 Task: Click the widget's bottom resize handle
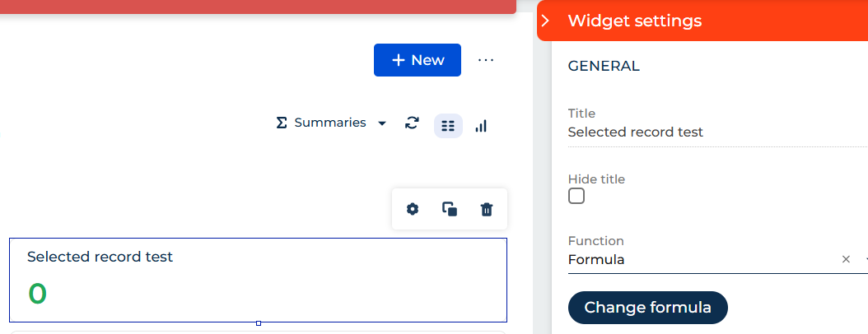click(259, 323)
